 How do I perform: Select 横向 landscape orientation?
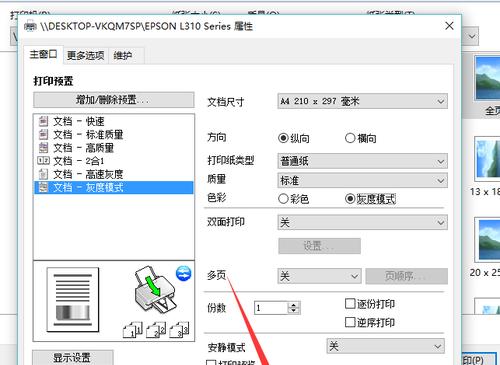(350, 138)
